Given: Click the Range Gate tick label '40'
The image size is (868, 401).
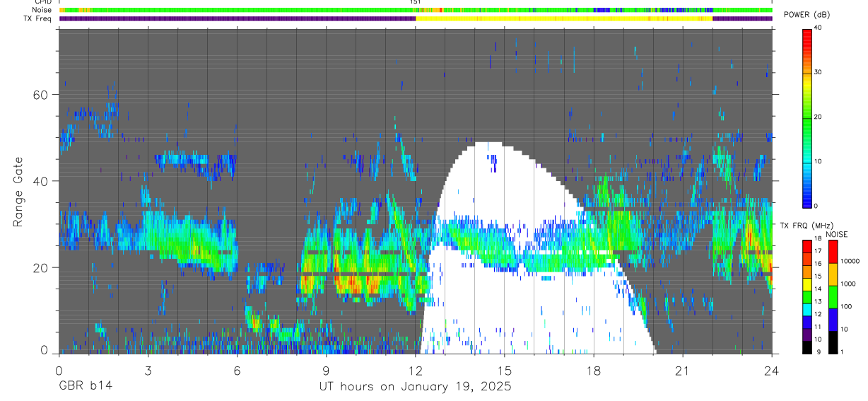Looking at the screenshot, I should pyautogui.click(x=40, y=181).
